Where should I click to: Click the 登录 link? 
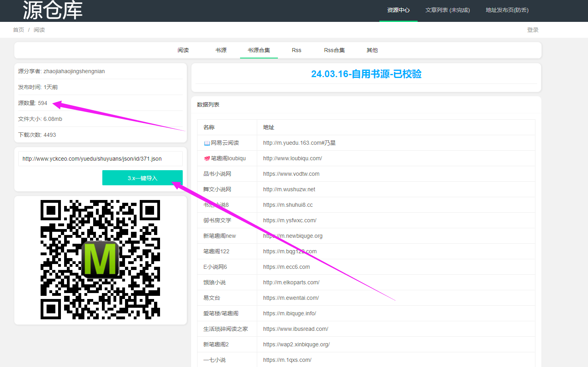[533, 30]
